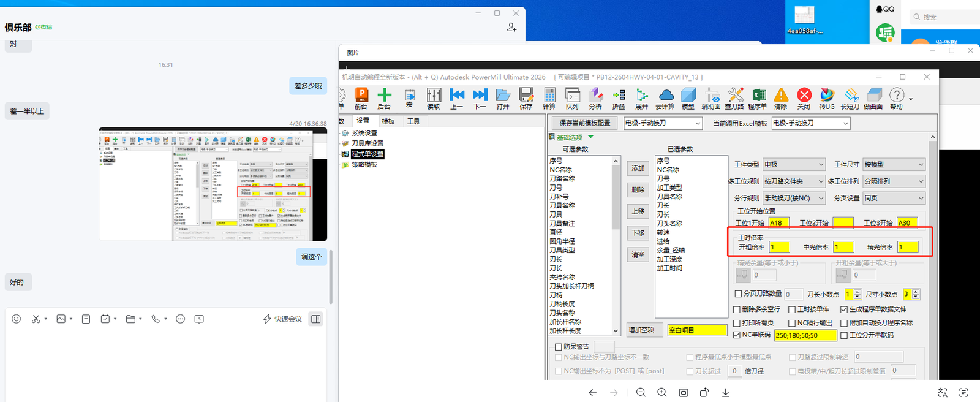980x402 pixels.
Task: Open the 多工位规则 dropdown
Action: 794,181
